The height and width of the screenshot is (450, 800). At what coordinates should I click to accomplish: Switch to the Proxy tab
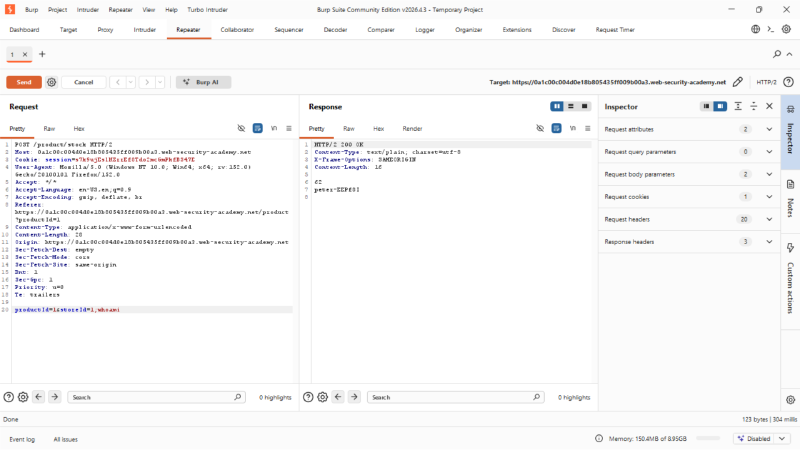(105, 30)
